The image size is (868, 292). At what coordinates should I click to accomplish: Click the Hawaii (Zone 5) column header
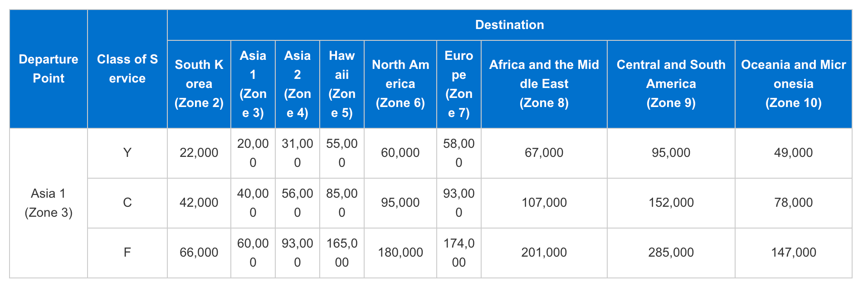click(342, 84)
